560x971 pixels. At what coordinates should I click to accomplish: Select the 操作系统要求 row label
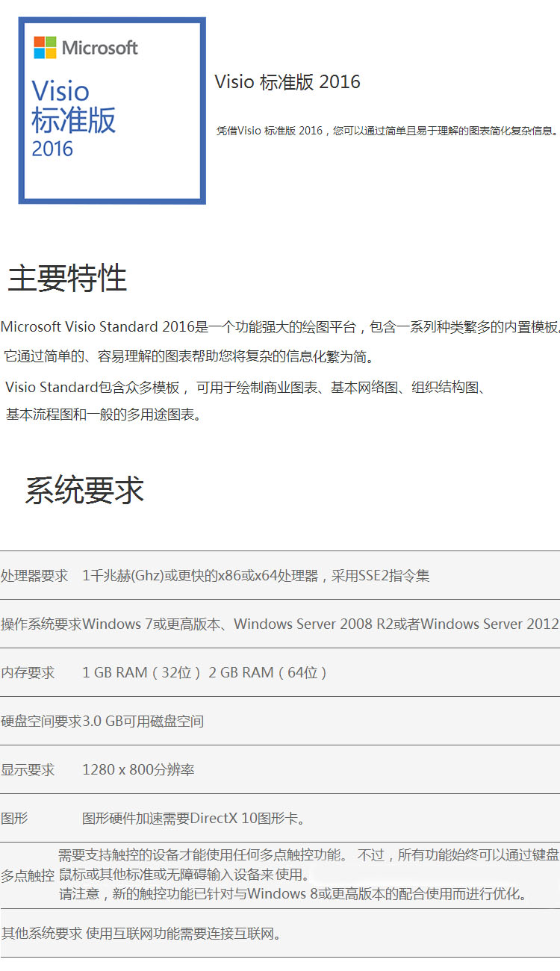coord(41,624)
